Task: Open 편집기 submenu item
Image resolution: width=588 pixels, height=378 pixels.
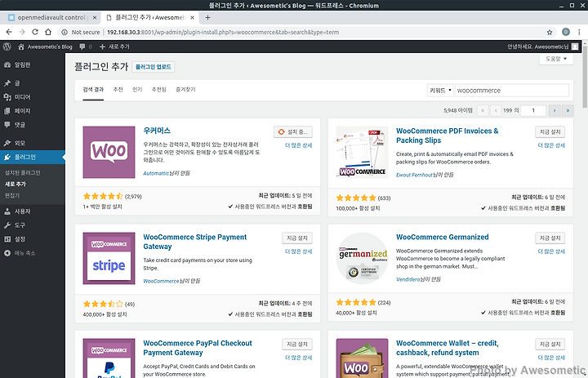Action: (x=12, y=195)
